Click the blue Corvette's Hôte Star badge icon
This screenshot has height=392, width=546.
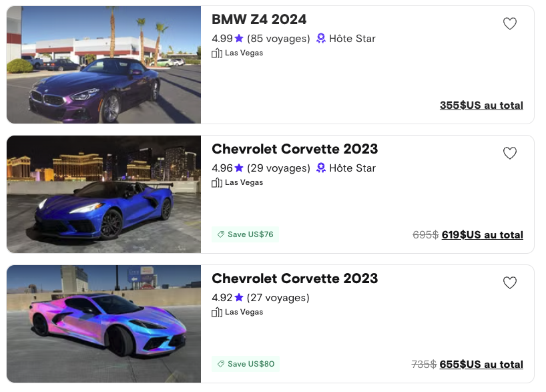click(321, 168)
